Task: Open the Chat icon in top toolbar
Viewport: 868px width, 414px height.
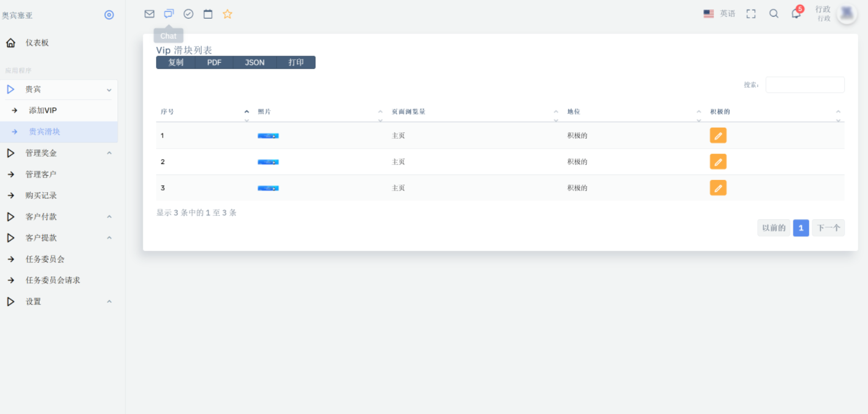Action: point(169,14)
